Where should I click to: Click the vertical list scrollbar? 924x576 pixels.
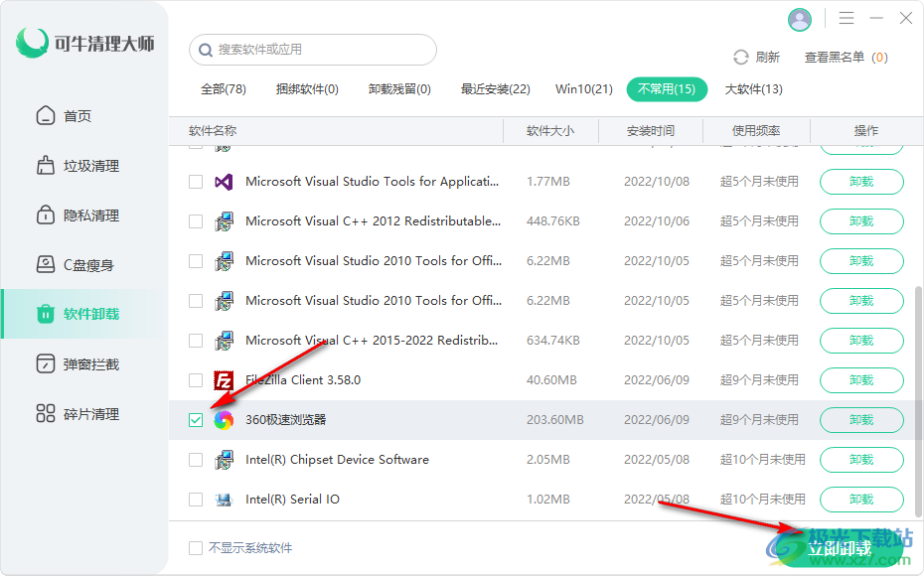coord(918,401)
